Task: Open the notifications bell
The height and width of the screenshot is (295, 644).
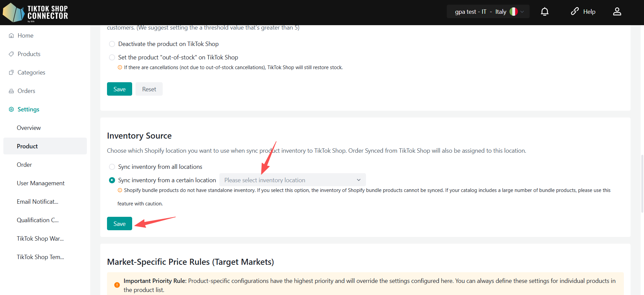Action: [x=545, y=12]
